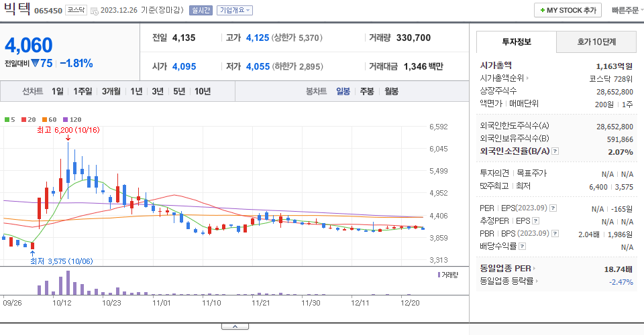
Task: Click the 2.07% foreign ownership value
Action: tap(620, 152)
